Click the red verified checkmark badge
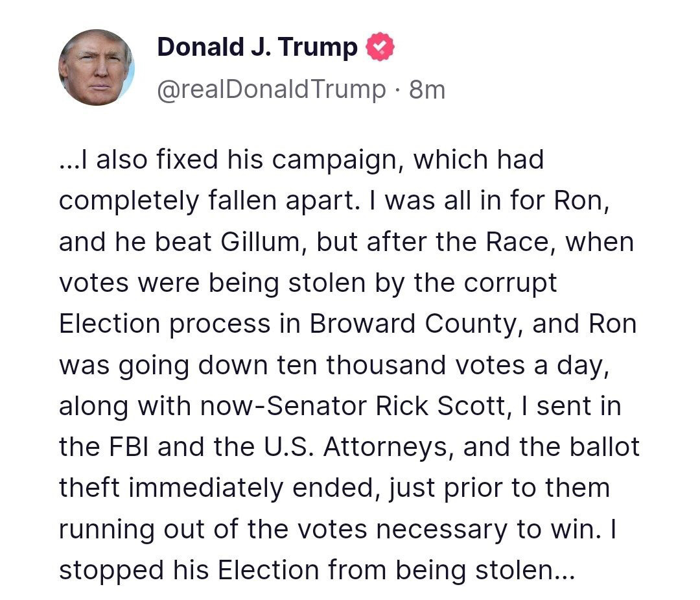 click(x=380, y=47)
